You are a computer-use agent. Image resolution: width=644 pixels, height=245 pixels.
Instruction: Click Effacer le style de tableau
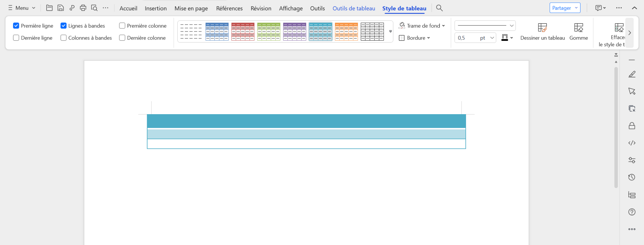click(x=612, y=35)
